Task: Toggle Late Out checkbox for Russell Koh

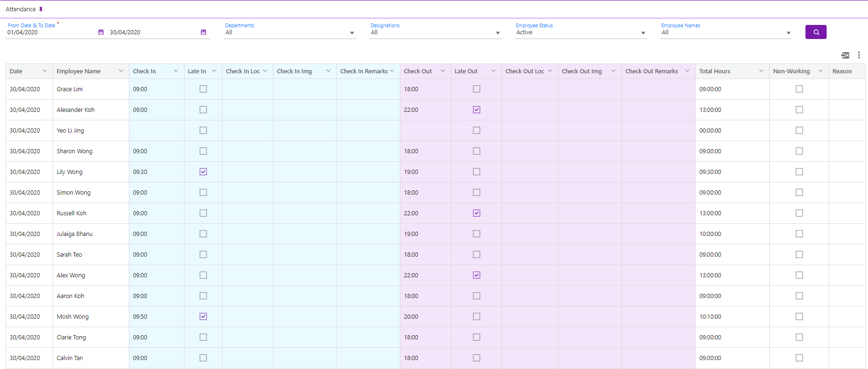Action: tap(477, 213)
